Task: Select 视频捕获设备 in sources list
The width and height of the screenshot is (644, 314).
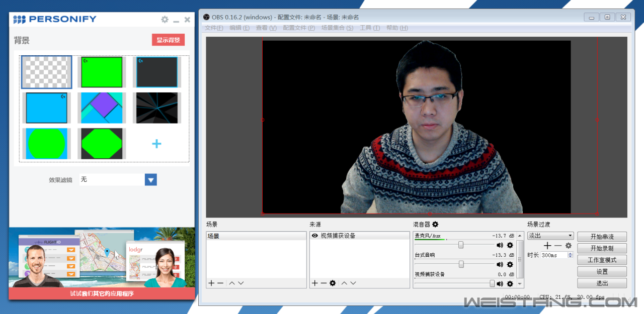Action: [360, 236]
